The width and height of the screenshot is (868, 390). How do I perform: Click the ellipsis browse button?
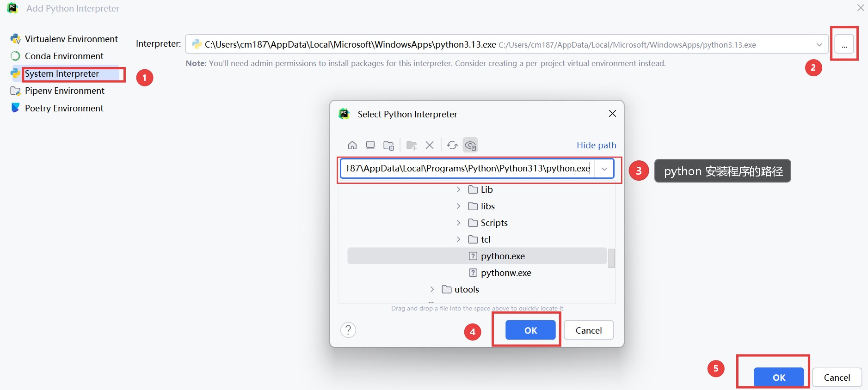[x=844, y=45]
